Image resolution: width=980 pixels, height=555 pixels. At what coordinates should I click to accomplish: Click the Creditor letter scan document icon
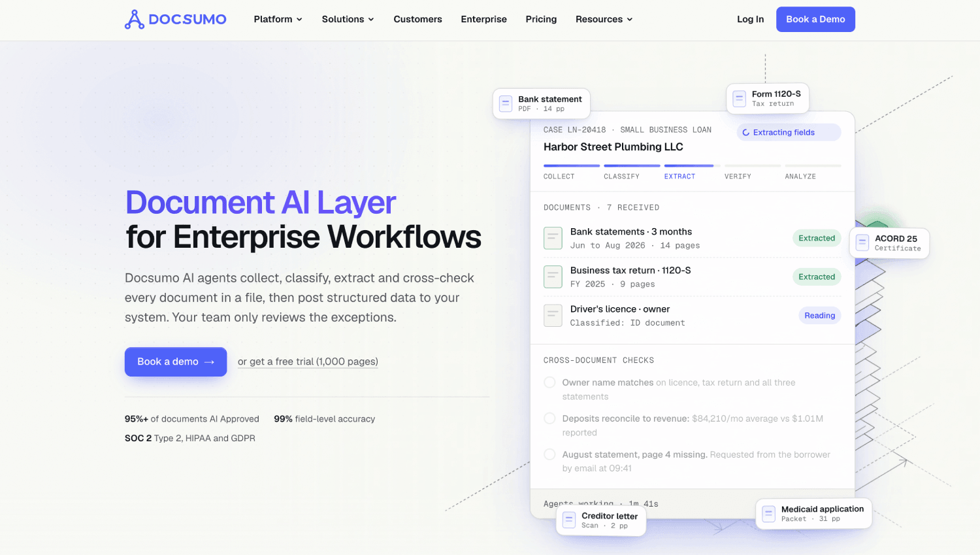tap(569, 520)
